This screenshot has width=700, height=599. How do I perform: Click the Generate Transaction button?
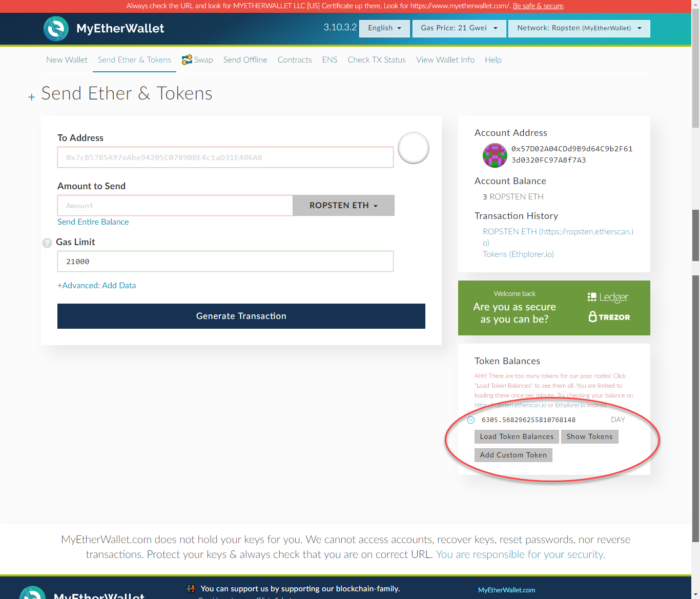pyautogui.click(x=241, y=316)
